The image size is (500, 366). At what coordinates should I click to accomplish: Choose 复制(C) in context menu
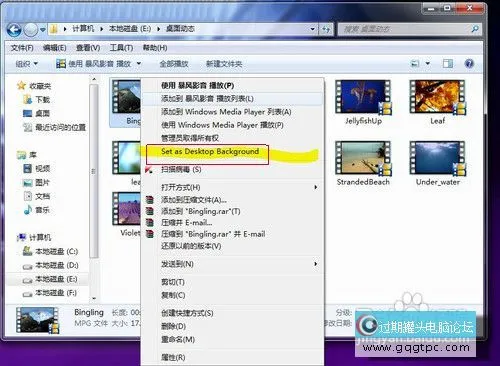232,295
